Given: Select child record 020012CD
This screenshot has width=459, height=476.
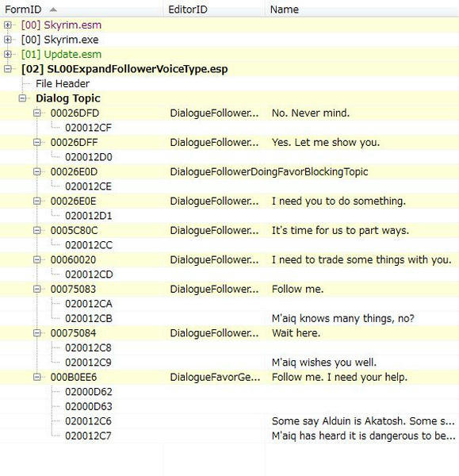Looking at the screenshot, I should coord(89,274).
